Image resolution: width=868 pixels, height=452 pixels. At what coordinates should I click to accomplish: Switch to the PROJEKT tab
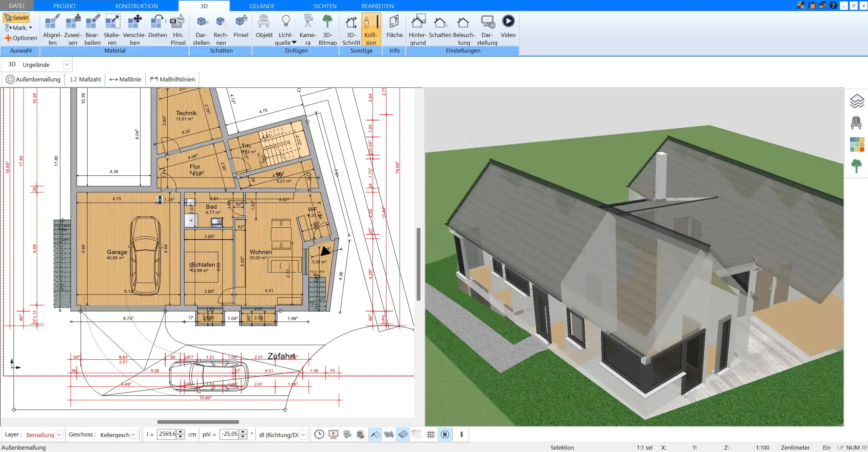64,6
